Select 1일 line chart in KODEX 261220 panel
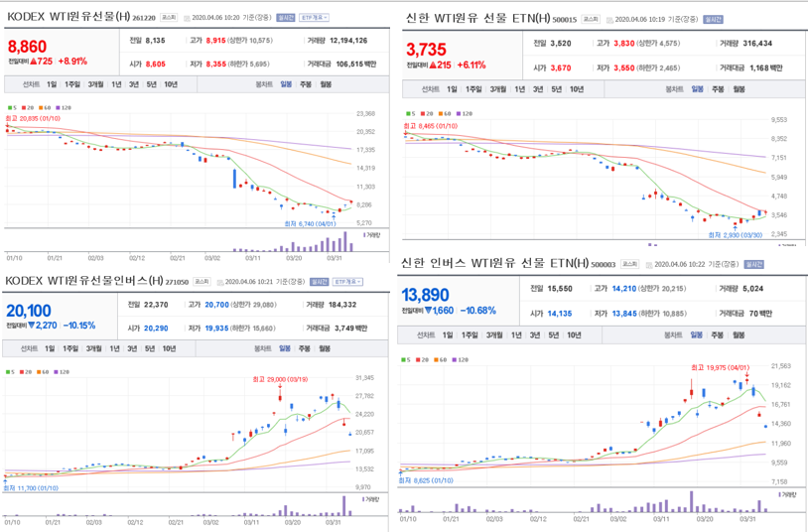This screenshot has width=808, height=532. coord(52,84)
